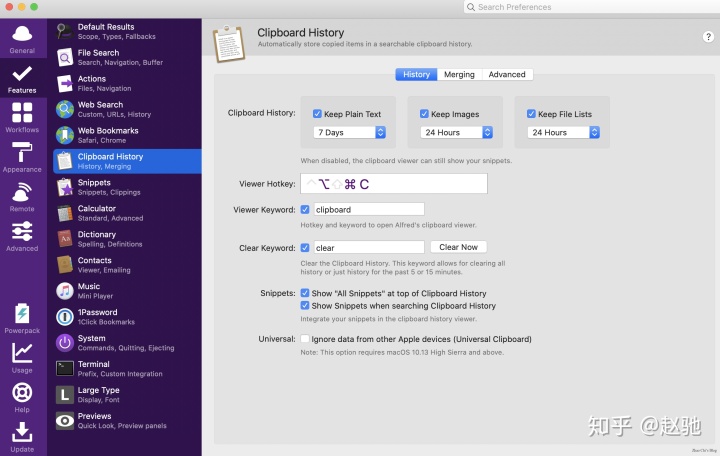Click the clear keyword text field
This screenshot has height=456, width=720.
click(369, 248)
